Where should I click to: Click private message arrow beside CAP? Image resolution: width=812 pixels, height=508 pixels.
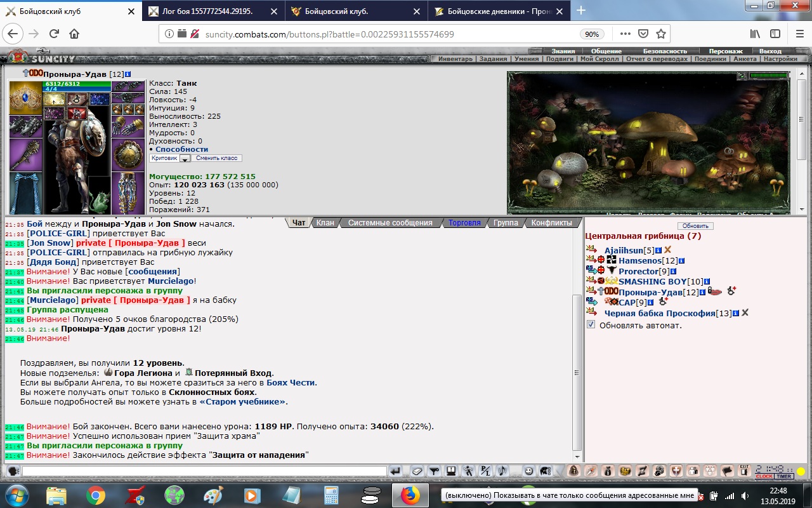pos(591,302)
